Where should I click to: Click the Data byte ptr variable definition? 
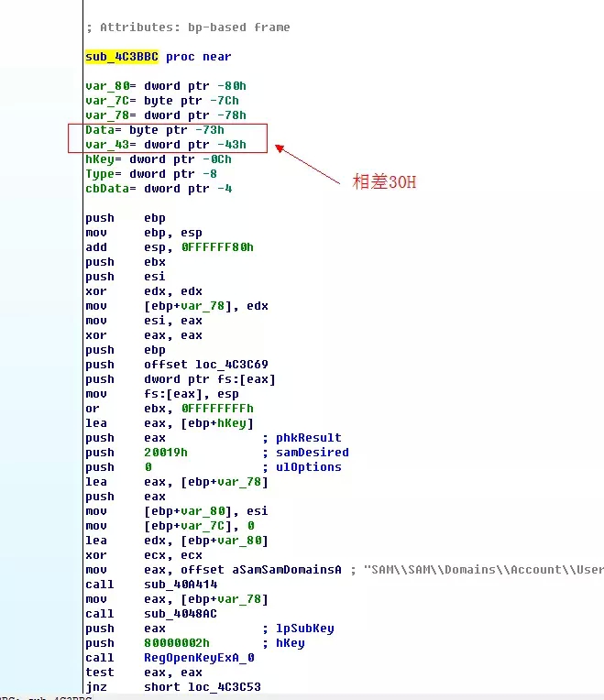click(155, 130)
